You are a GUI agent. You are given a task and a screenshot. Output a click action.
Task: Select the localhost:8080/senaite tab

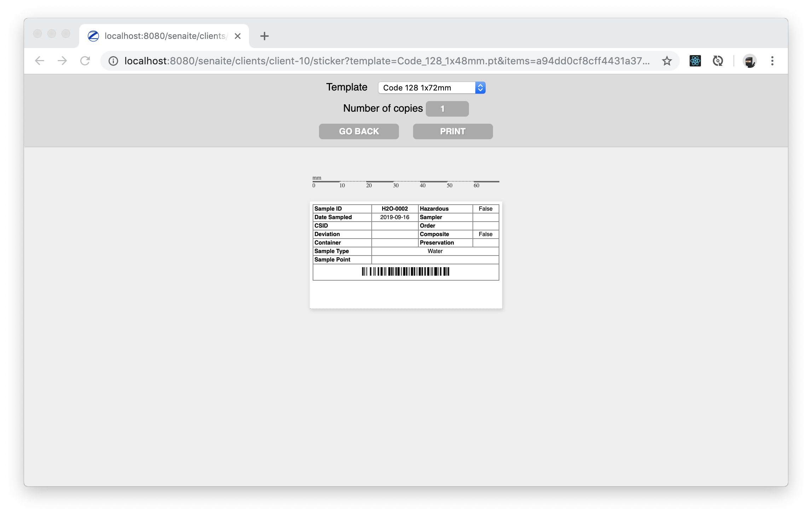pyautogui.click(x=164, y=36)
